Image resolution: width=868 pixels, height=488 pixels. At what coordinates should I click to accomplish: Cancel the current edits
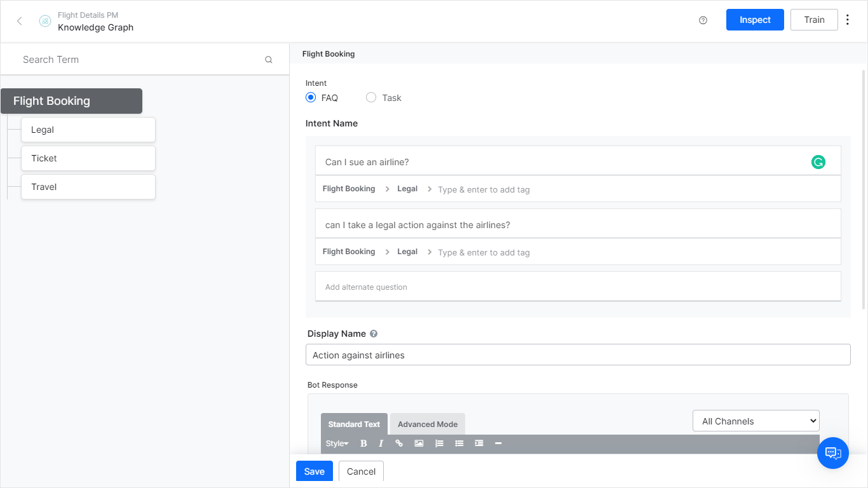[x=361, y=471]
